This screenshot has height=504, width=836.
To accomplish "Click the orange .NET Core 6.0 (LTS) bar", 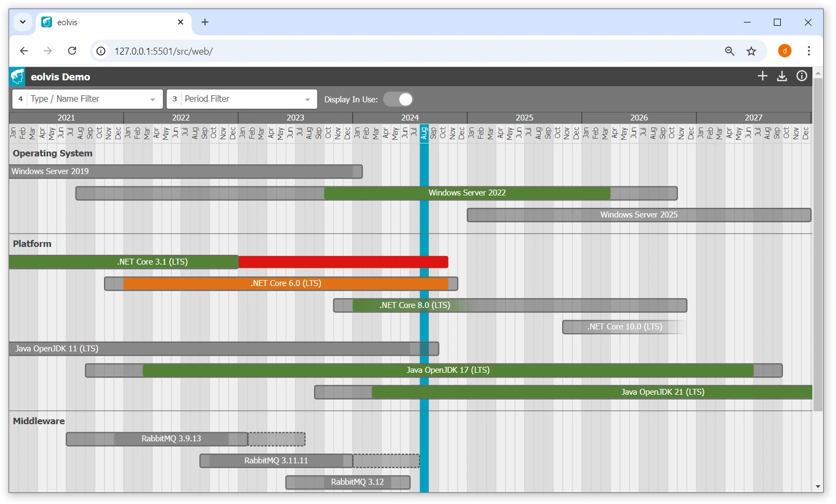I will tap(286, 283).
